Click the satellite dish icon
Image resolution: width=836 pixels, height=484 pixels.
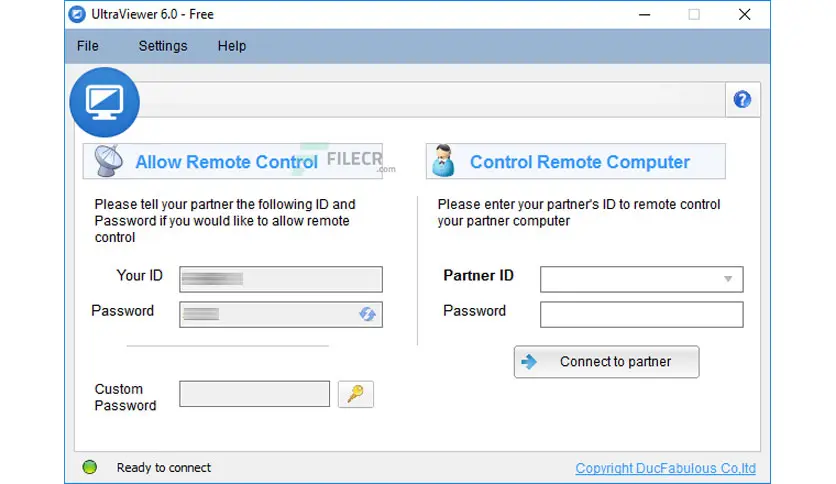point(108,160)
